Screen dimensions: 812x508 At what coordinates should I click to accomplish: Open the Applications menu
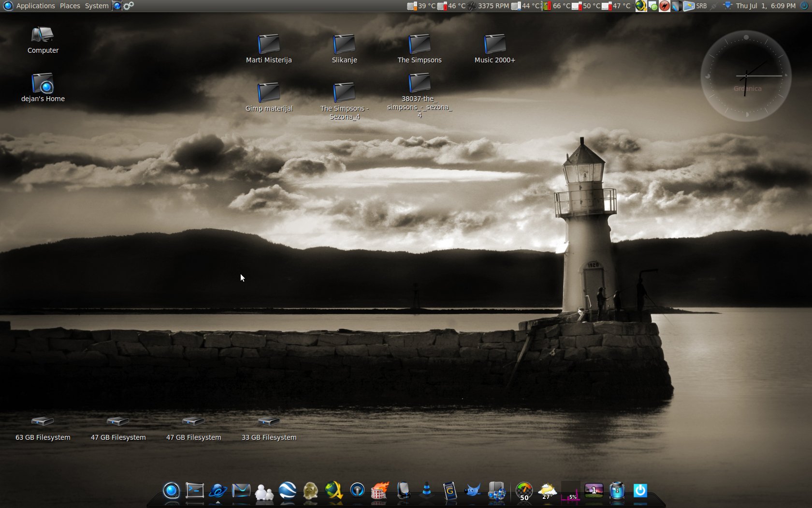(35, 6)
